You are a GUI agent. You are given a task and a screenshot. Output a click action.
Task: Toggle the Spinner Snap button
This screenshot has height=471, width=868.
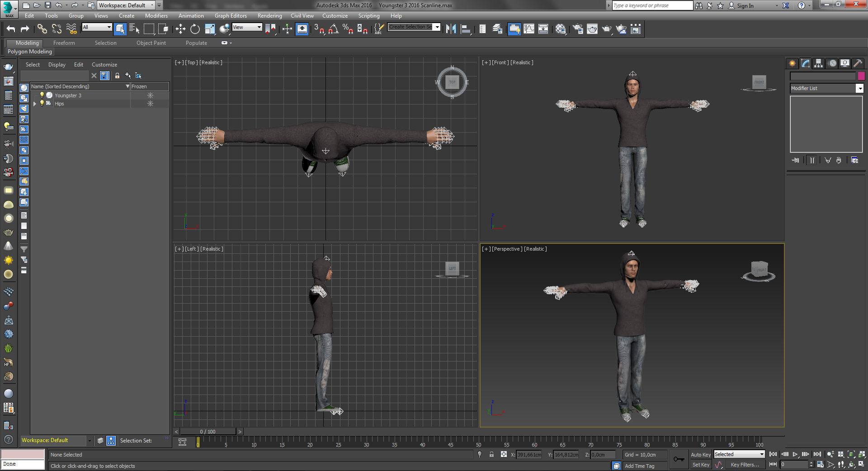[362, 29]
